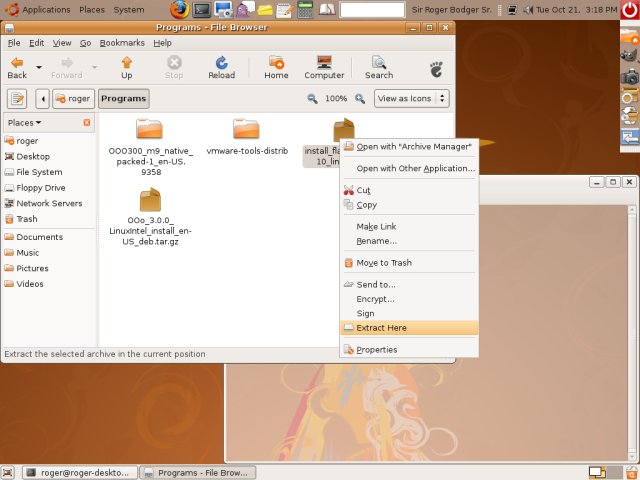Close the Places side pane

click(x=87, y=122)
